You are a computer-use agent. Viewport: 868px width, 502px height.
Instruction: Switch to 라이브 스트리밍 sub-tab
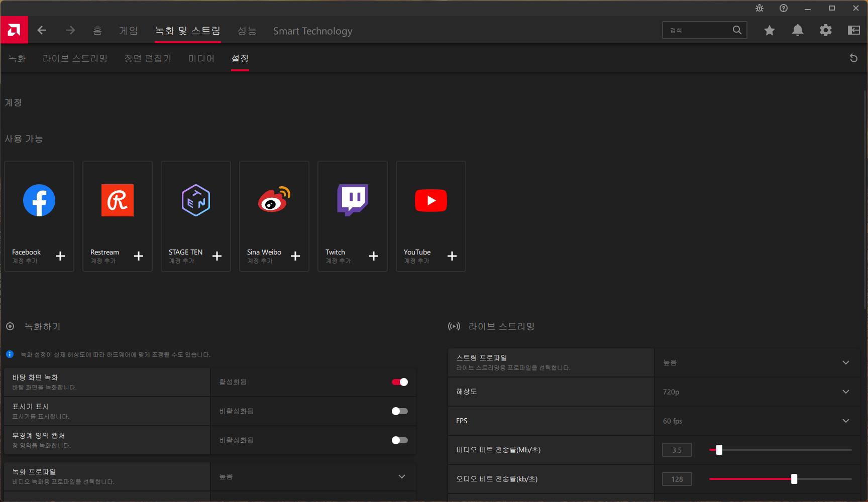(x=75, y=58)
